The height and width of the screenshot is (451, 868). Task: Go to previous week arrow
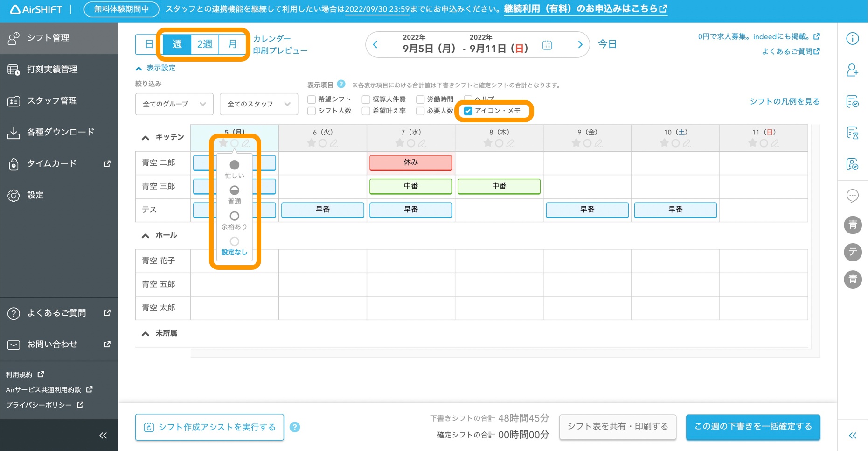[x=375, y=45]
